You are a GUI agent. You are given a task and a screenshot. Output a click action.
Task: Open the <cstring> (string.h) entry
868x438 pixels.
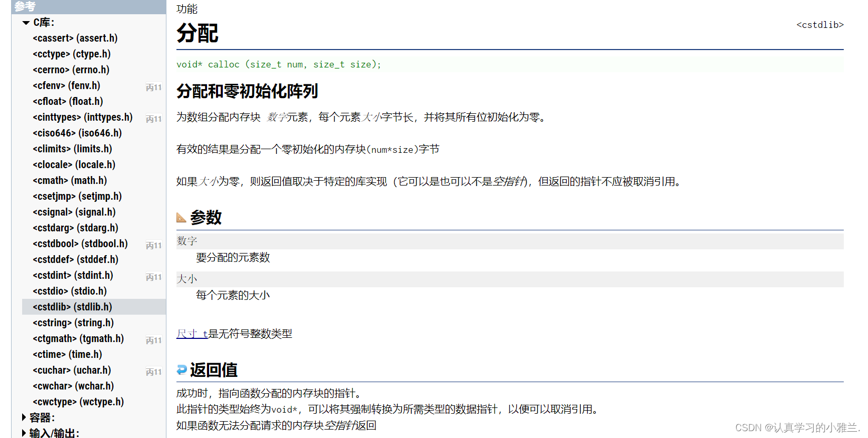73,323
